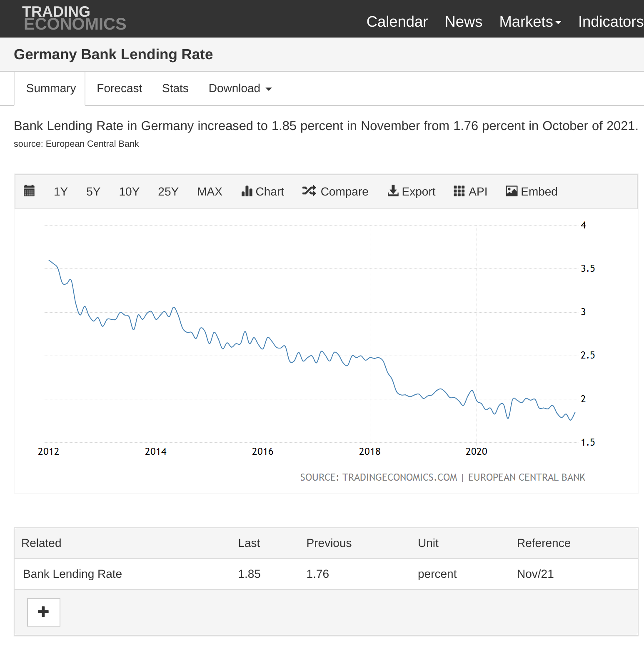644x647 pixels.
Task: Open the Markets dropdown menu
Action: 530,22
